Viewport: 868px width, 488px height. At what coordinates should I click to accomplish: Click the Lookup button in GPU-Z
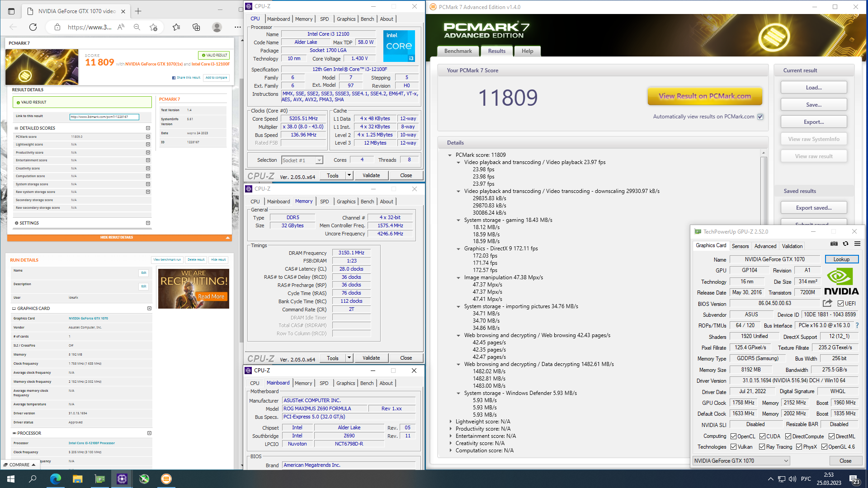click(x=841, y=259)
